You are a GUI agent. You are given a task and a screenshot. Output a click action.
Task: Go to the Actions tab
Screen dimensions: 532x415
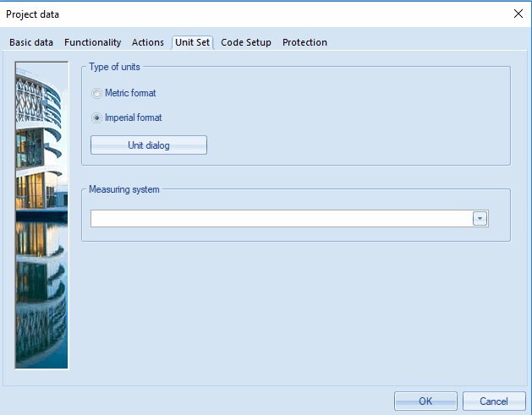(x=148, y=42)
